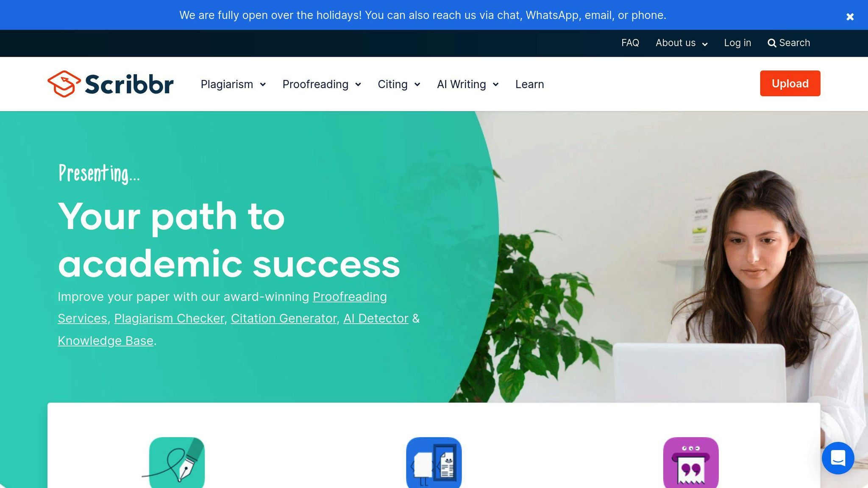This screenshot has height=488, width=868.
Task: Open the blue plagiarism checker document icon
Action: 434,463
